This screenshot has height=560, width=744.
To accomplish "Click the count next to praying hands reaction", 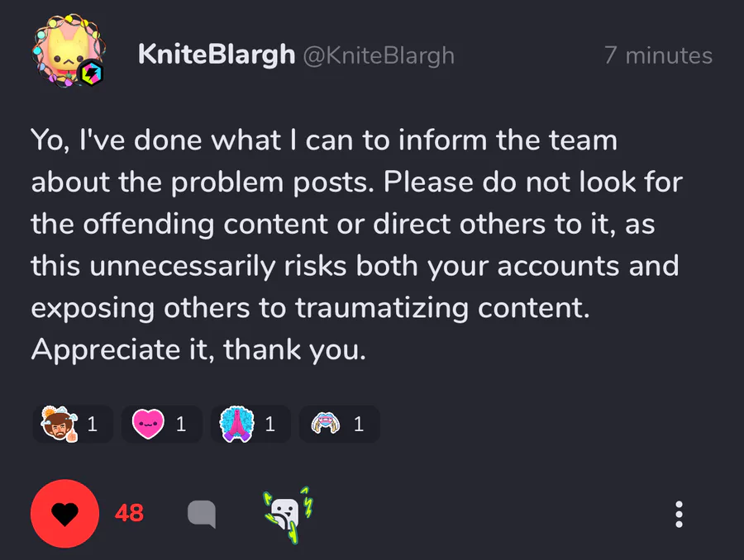I will pyautogui.click(x=270, y=424).
